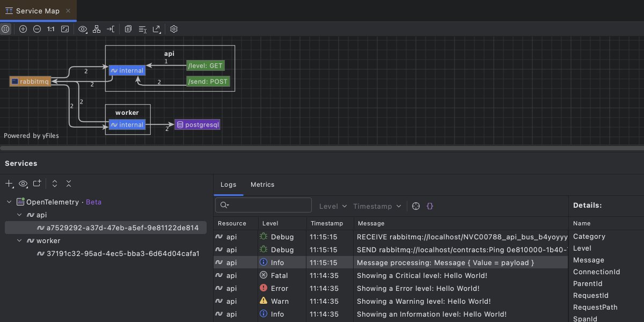Sort logs by Message column header
Image resolution: width=644 pixels, height=322 pixels.
[460, 223]
